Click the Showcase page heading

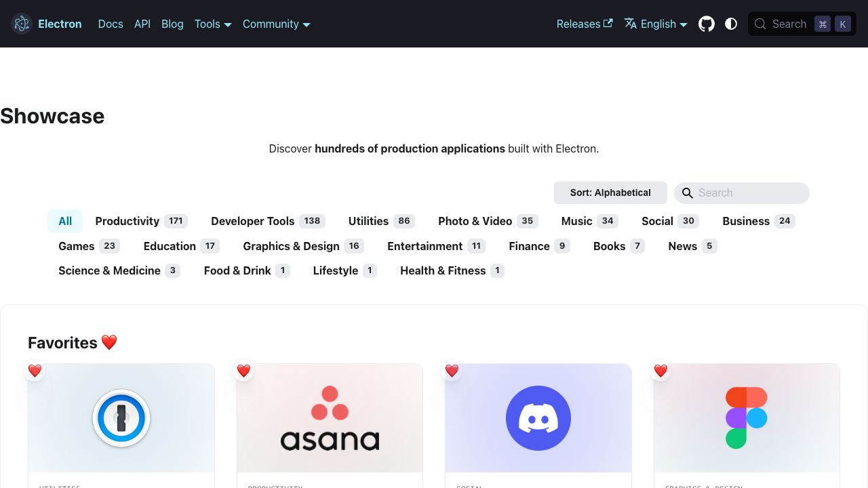coord(52,116)
